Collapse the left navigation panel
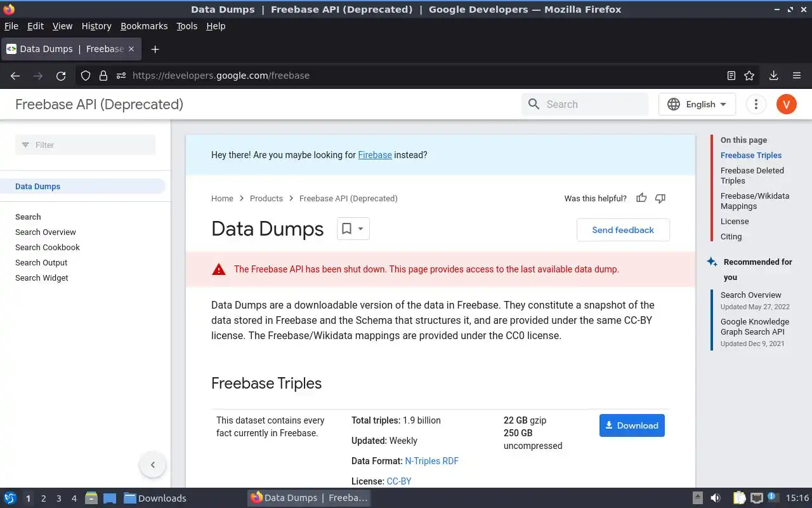The height and width of the screenshot is (508, 812). (x=152, y=465)
